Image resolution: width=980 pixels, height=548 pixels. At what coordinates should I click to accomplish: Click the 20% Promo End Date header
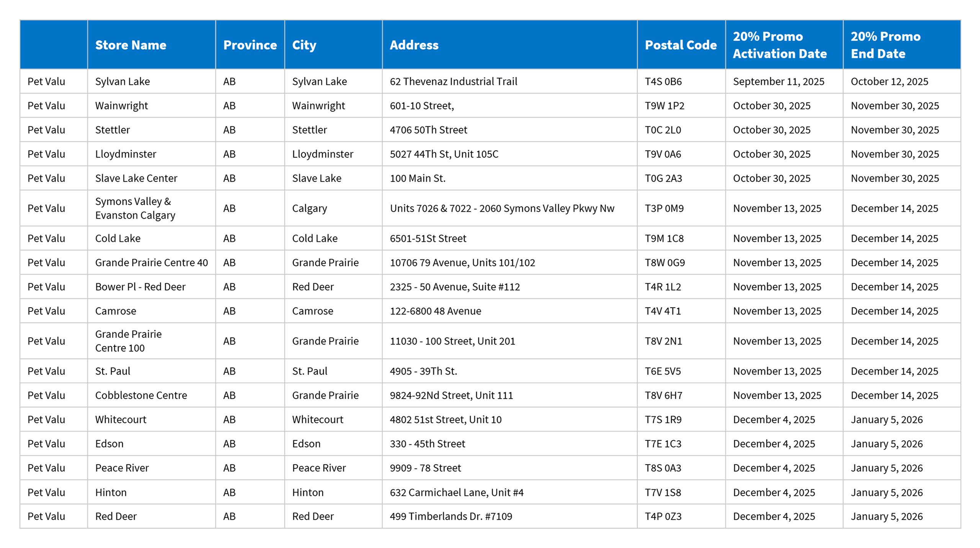[885, 45]
